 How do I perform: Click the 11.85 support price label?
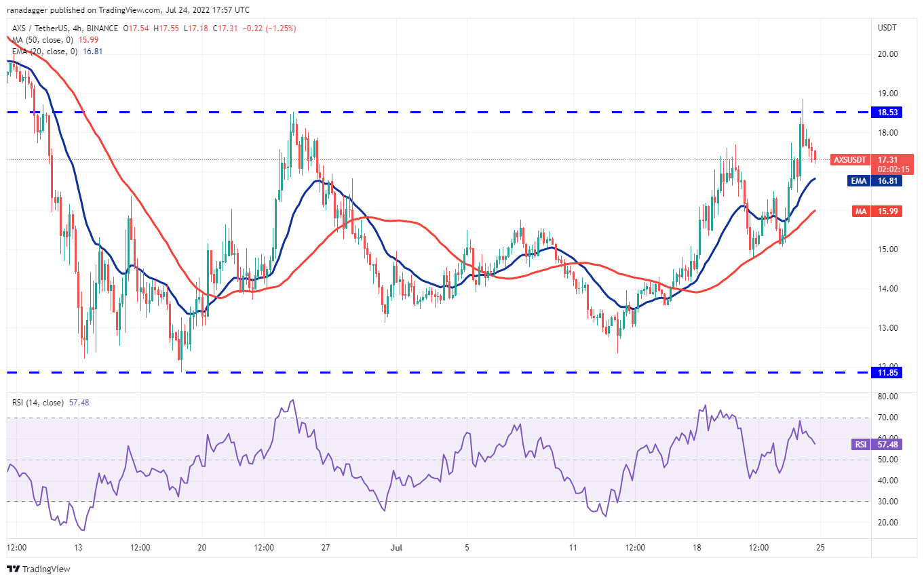(x=887, y=372)
